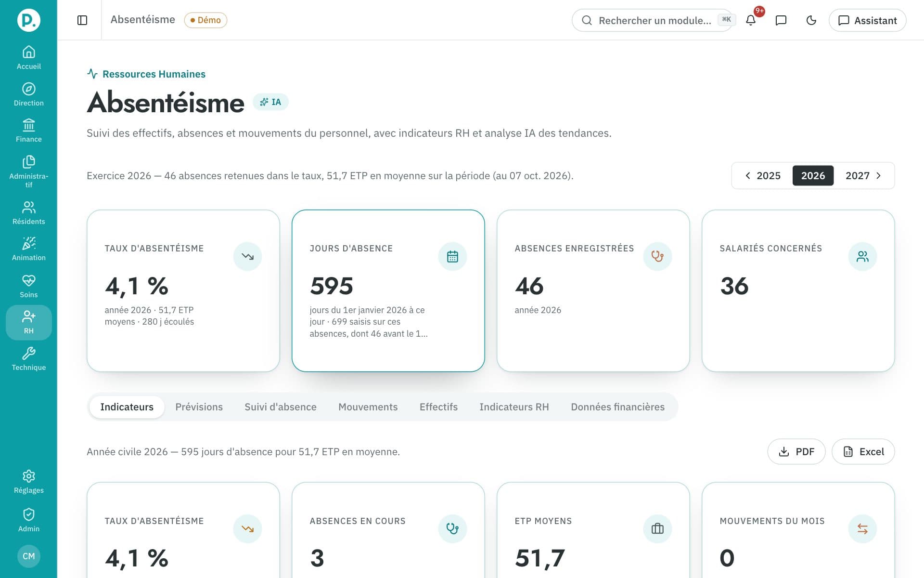This screenshot has height=578, width=924.
Task: Click the stethoscope icon in Absences enregistrées card
Action: [x=657, y=256]
